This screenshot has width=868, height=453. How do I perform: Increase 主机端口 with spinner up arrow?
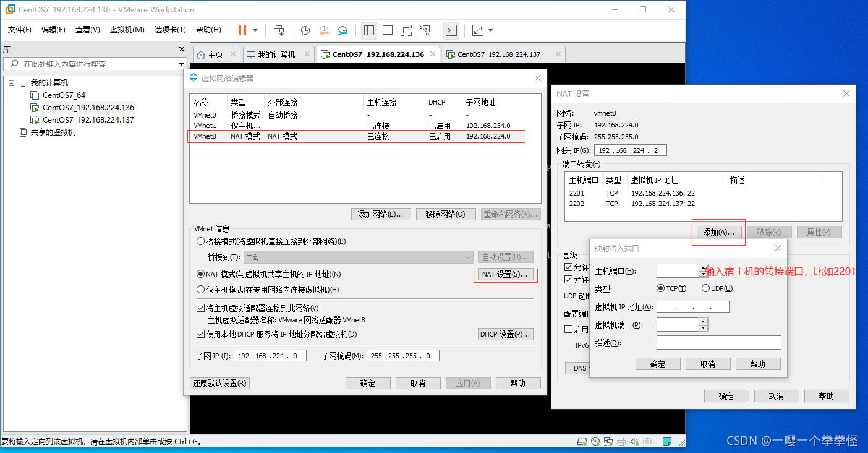(x=703, y=268)
